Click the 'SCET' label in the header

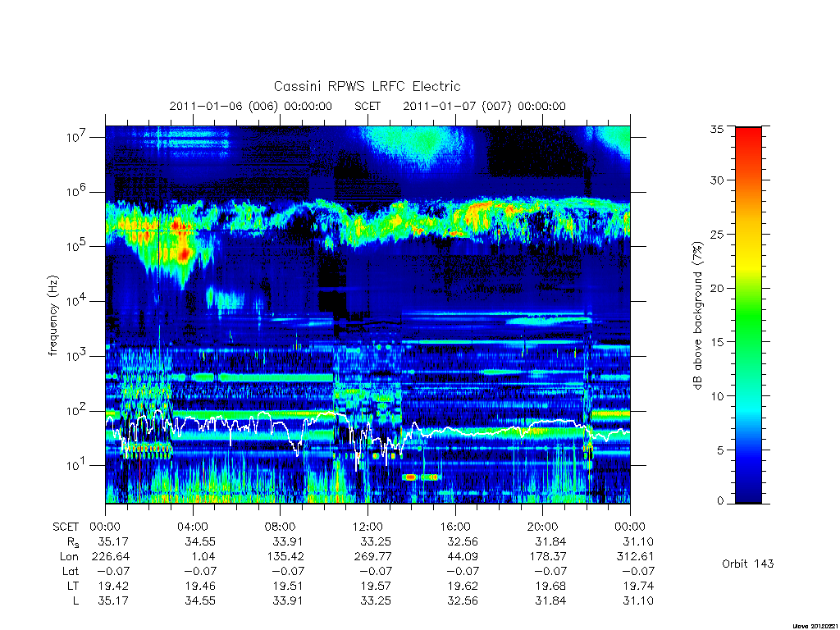pos(367,106)
